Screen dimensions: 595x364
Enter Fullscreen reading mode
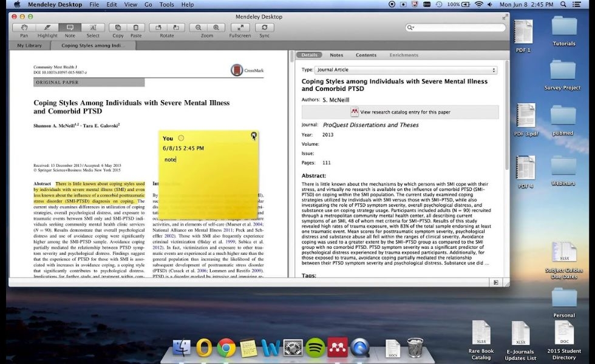240,28
